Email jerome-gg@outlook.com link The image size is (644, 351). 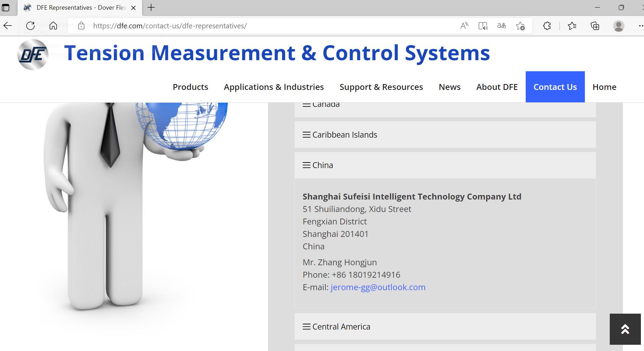[378, 287]
